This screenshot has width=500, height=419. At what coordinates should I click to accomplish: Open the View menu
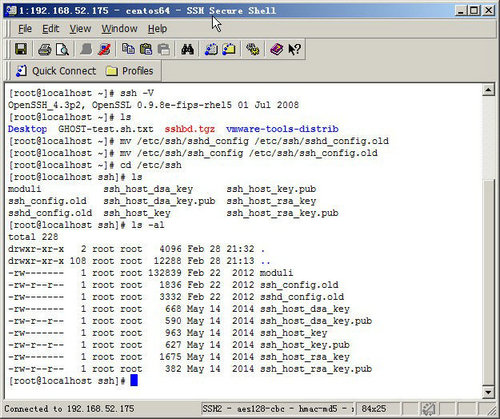pyautogui.click(x=80, y=29)
